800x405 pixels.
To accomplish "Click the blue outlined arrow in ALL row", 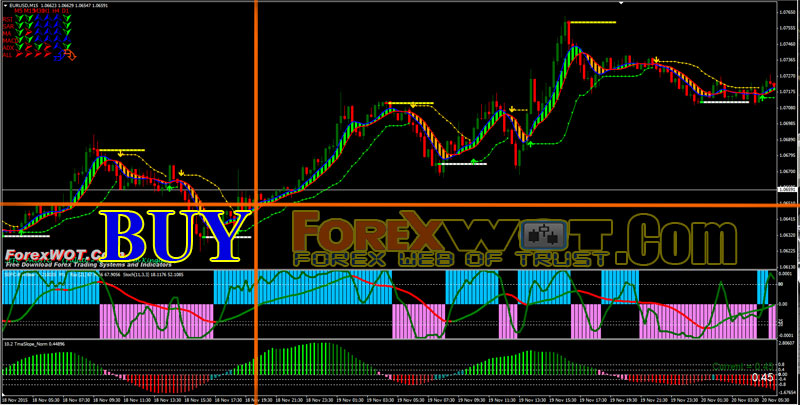I will point(59,55).
